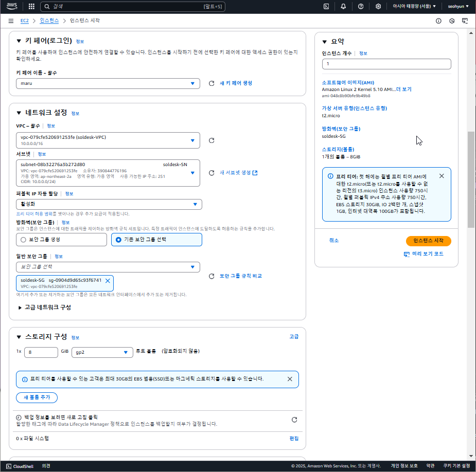The height and width of the screenshot is (472, 476).
Task: Click the CloudShell icon in the footer
Action: [x=9, y=466]
